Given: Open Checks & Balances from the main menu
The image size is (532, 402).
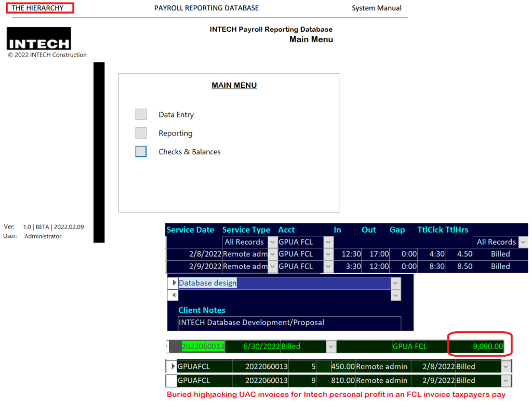Looking at the screenshot, I should (x=141, y=151).
